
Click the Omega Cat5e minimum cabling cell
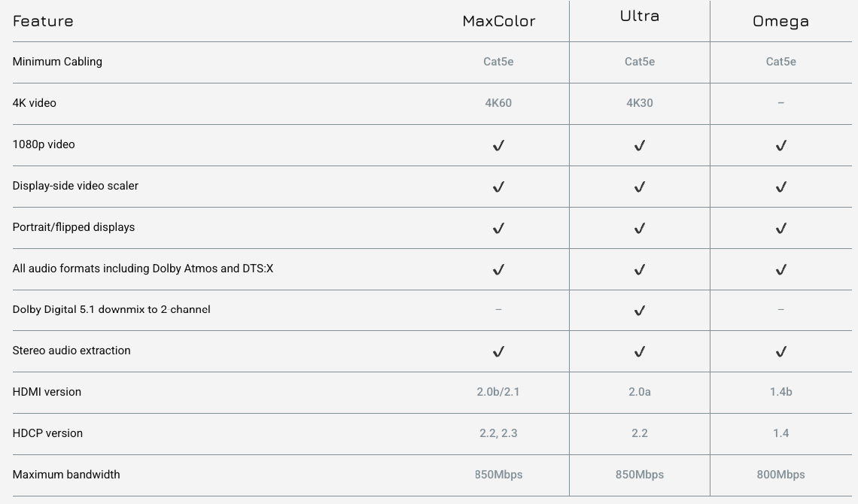(x=780, y=62)
